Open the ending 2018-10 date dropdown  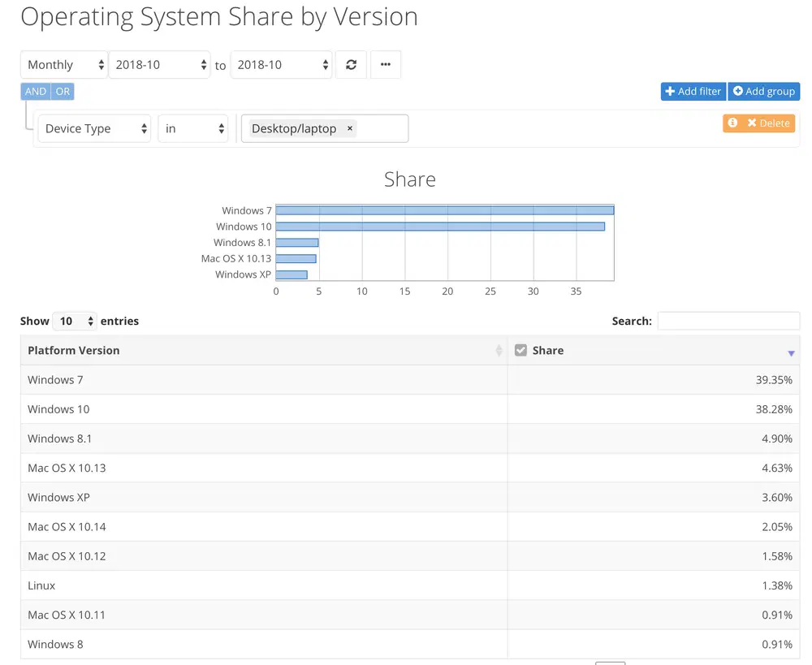[281, 64]
